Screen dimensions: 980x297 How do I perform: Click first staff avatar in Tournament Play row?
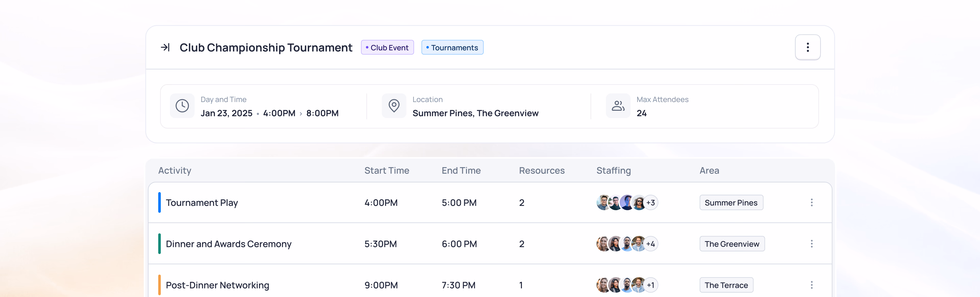[603, 203]
